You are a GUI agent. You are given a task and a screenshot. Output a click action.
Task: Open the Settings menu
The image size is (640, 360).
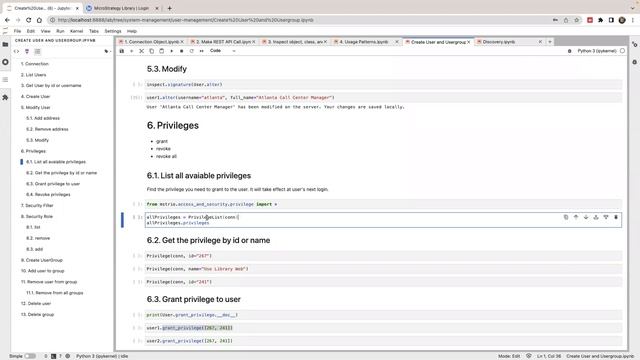click(x=113, y=31)
